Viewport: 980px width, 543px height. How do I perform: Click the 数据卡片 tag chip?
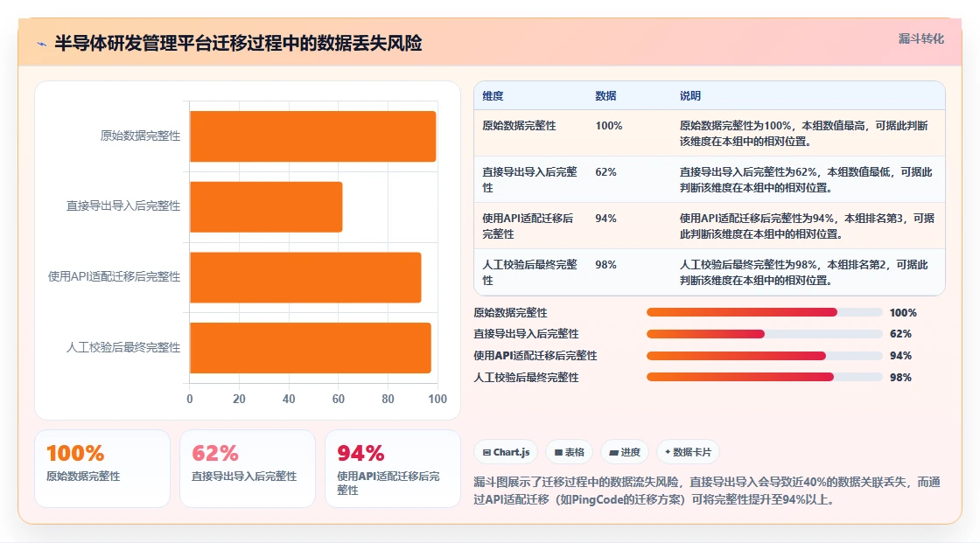[688, 452]
